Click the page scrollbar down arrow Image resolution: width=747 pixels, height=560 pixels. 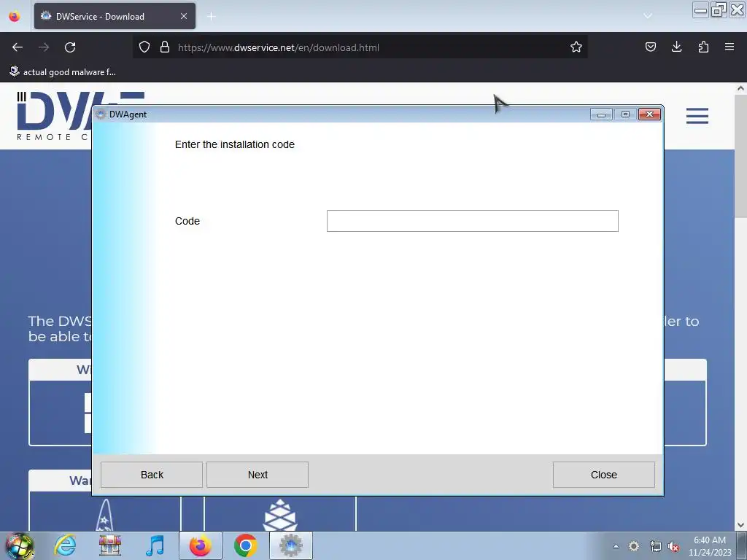(x=741, y=525)
